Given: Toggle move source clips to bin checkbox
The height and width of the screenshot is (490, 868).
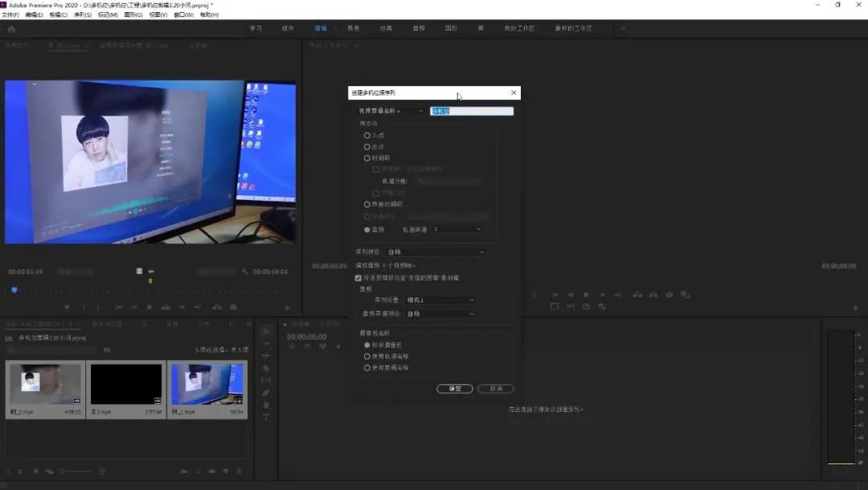Looking at the screenshot, I should coord(358,278).
